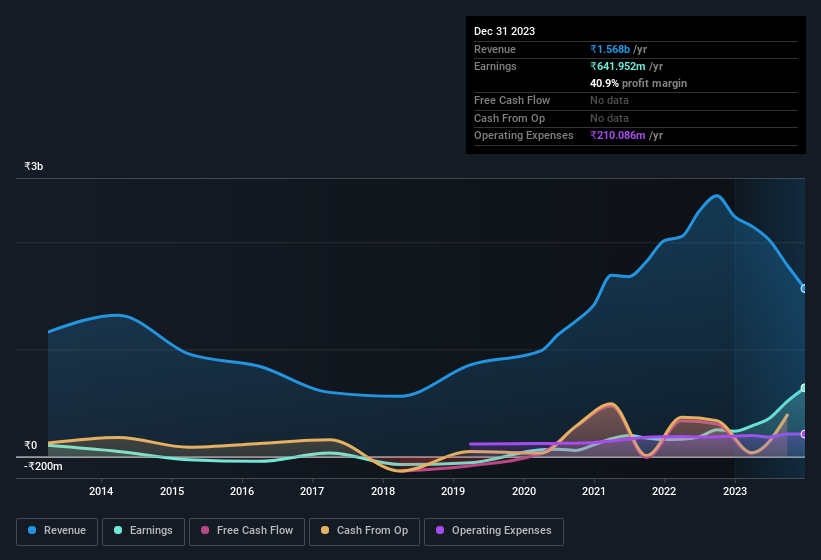Click the ₹1.568b revenue value in tooltip
This screenshot has height=560, width=821.
click(x=610, y=49)
